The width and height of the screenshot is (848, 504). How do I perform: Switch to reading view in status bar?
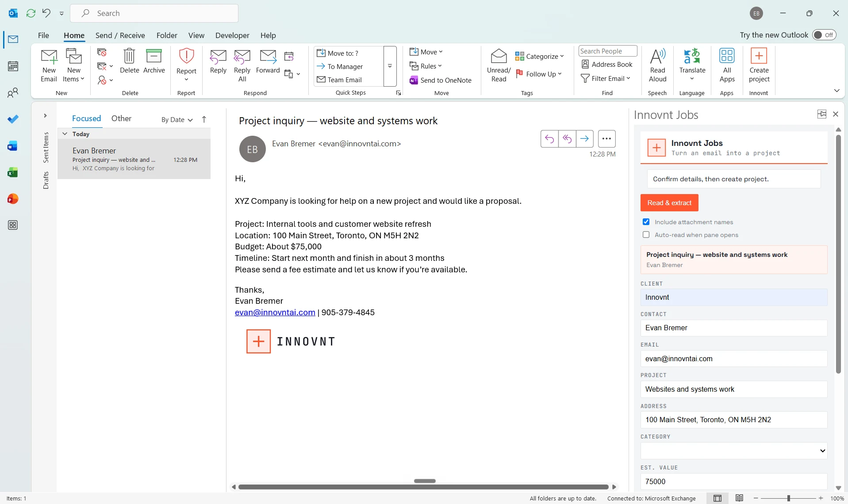pyautogui.click(x=739, y=498)
